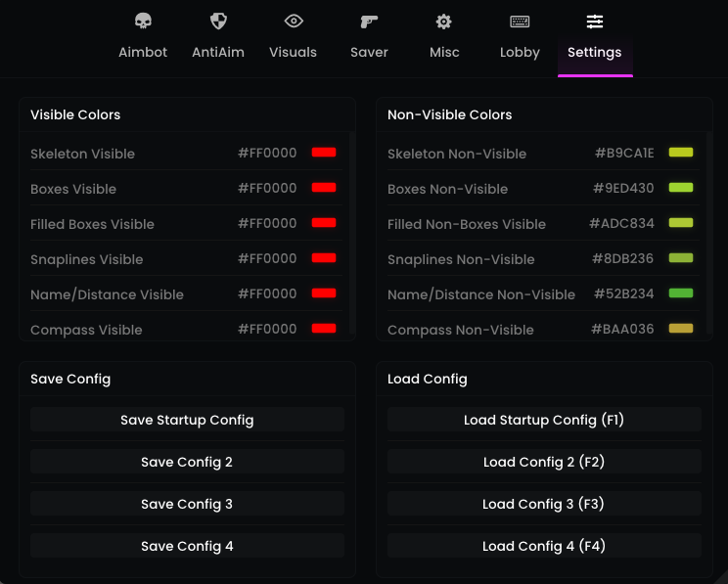The width and height of the screenshot is (728, 584).
Task: Click the pistol icon for Saver
Action: [x=369, y=22]
